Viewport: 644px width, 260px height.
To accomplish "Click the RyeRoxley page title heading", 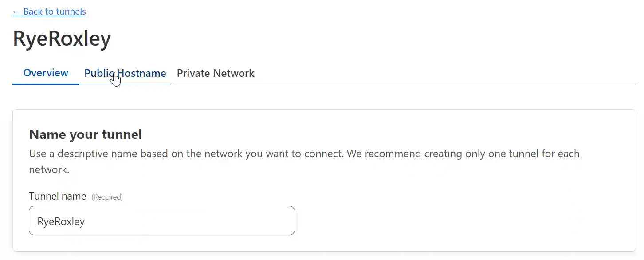I will (62, 39).
